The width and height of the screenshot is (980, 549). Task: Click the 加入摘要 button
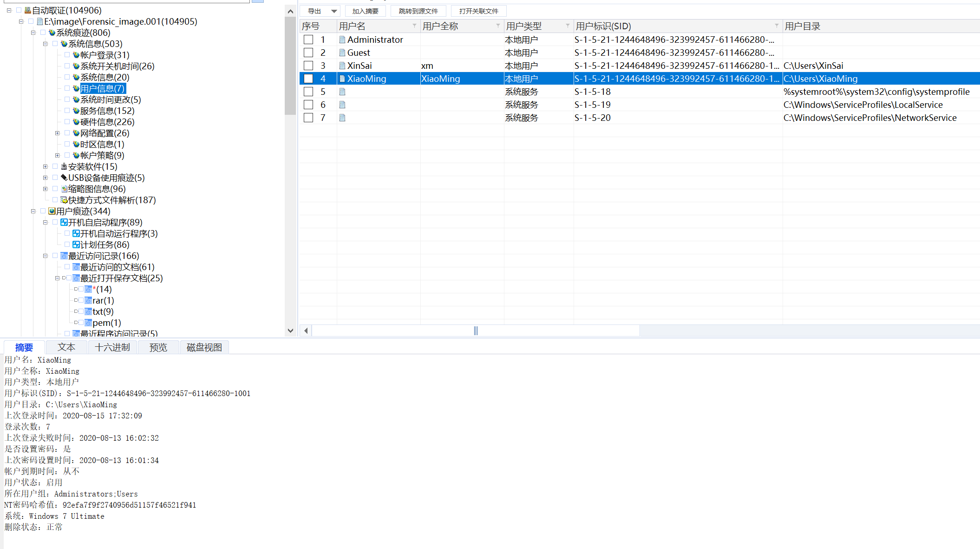pyautogui.click(x=365, y=11)
